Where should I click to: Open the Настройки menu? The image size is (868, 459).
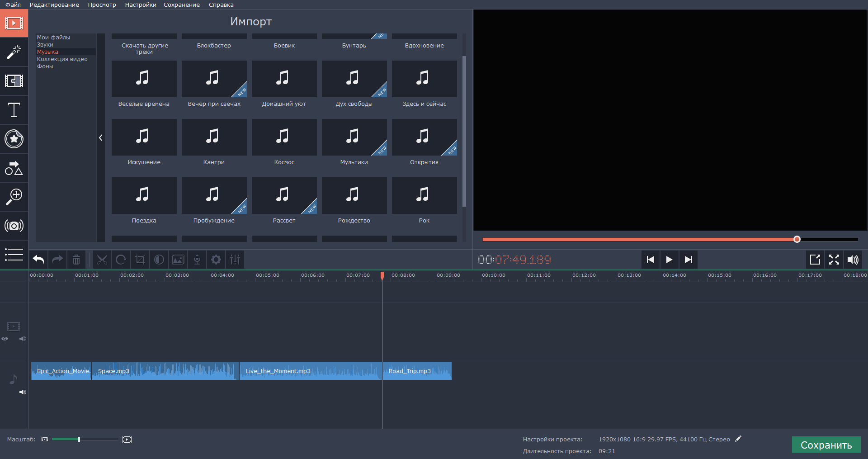click(x=141, y=5)
